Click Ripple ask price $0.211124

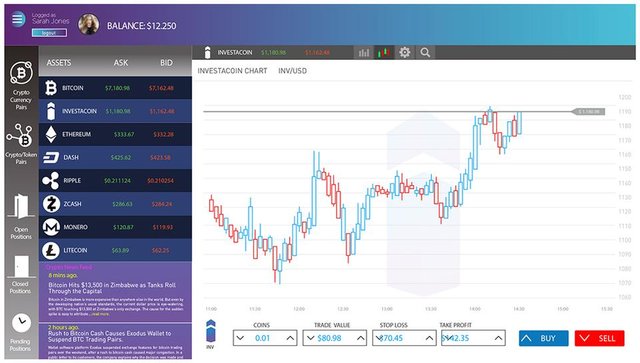click(118, 180)
